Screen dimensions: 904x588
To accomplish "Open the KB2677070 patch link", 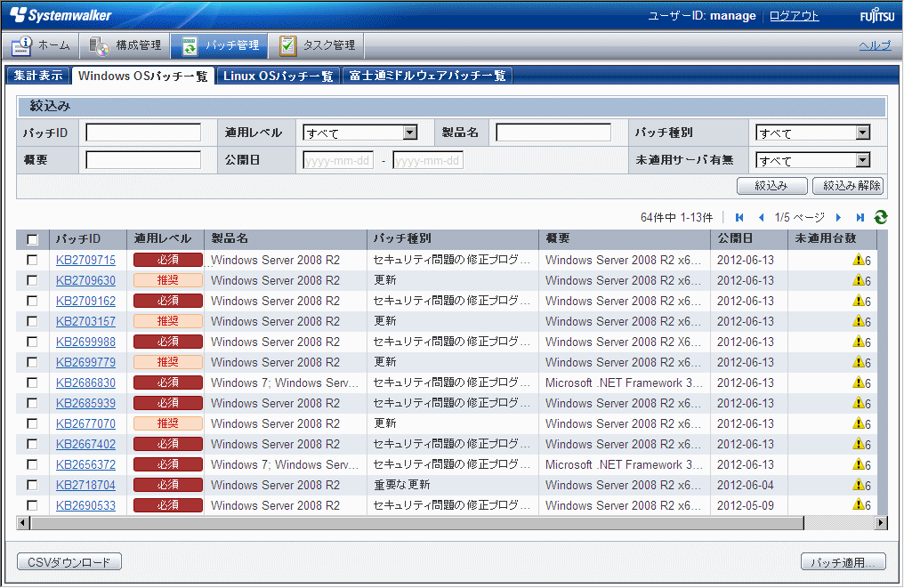I will [85, 423].
